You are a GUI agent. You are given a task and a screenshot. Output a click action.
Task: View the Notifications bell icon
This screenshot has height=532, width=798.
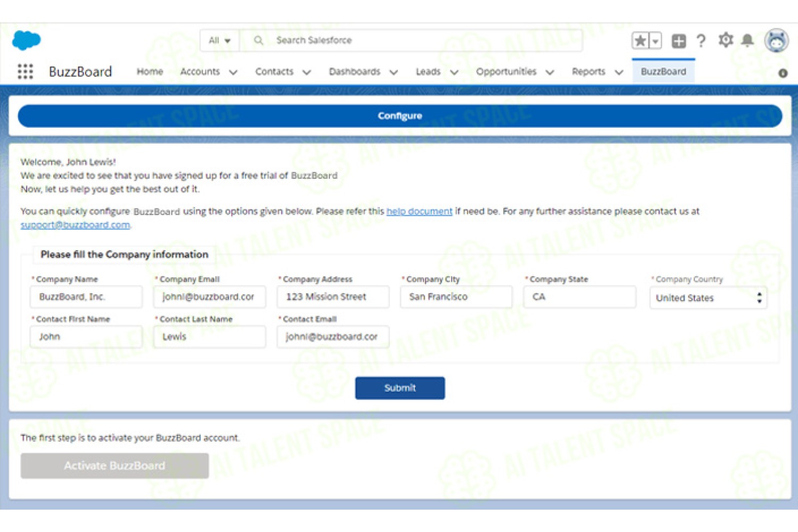747,40
